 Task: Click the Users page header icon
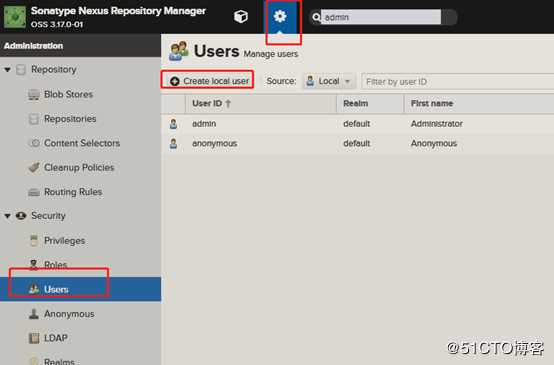pos(178,51)
